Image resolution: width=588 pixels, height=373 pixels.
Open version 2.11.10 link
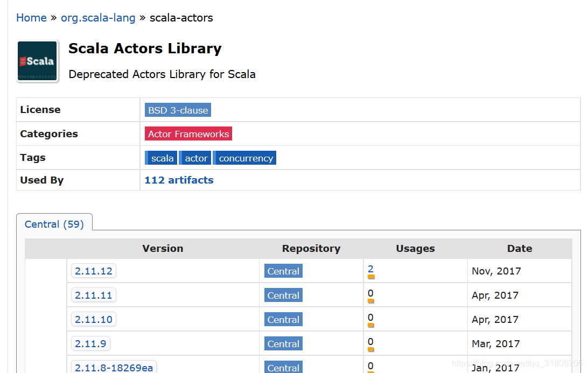94,319
